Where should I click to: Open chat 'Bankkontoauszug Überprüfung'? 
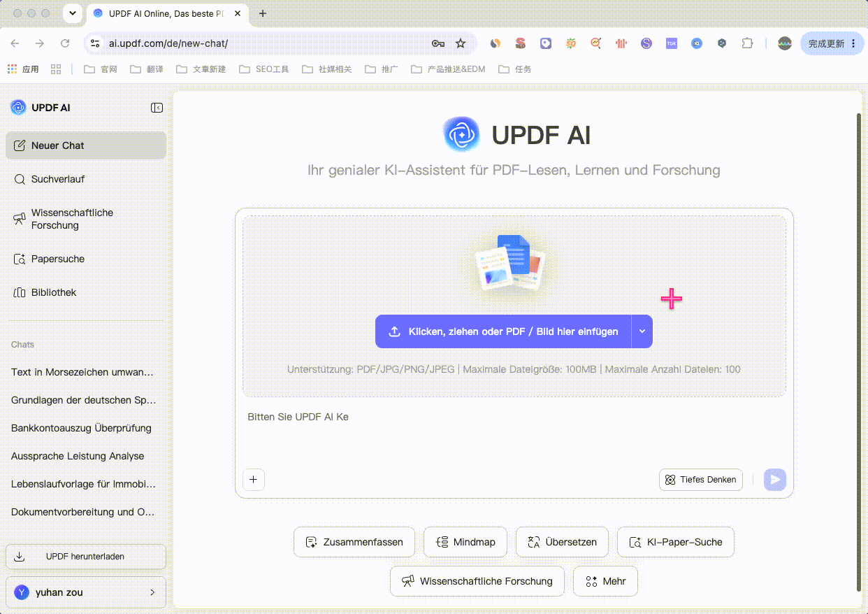(81, 428)
